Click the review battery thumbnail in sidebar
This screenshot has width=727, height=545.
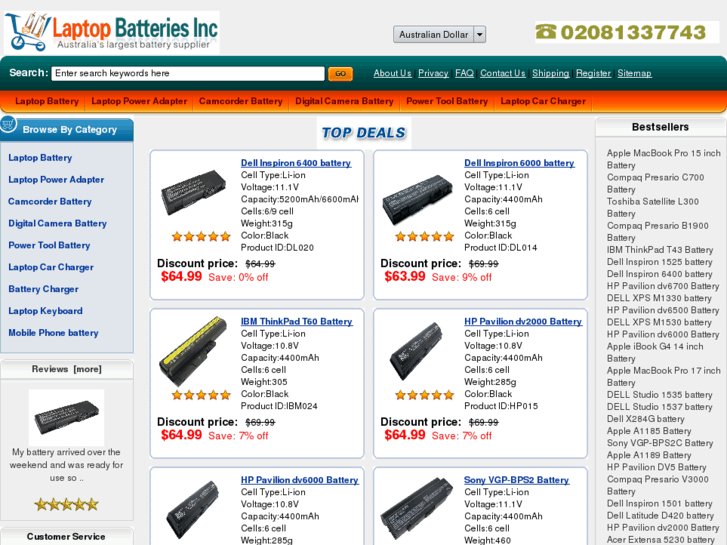66,417
